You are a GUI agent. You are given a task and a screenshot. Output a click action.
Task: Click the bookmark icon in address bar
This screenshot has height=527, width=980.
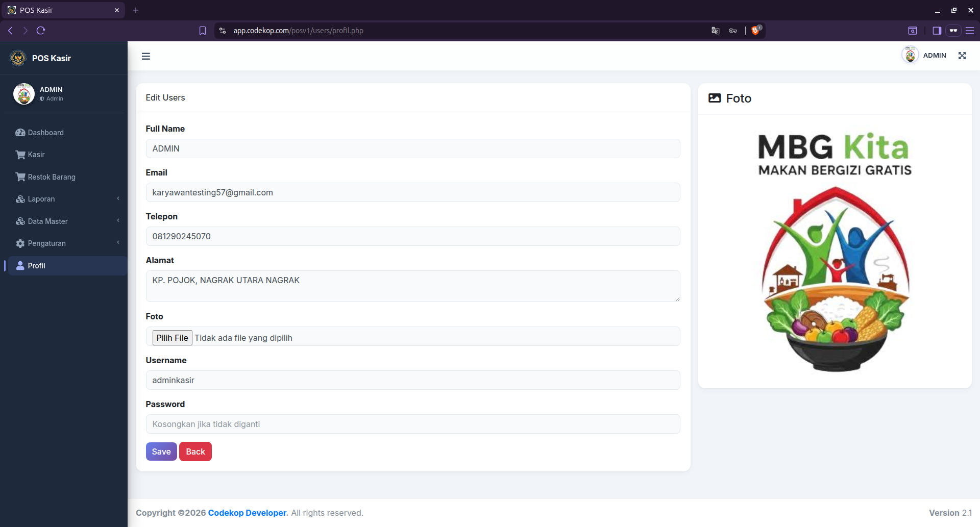click(203, 31)
